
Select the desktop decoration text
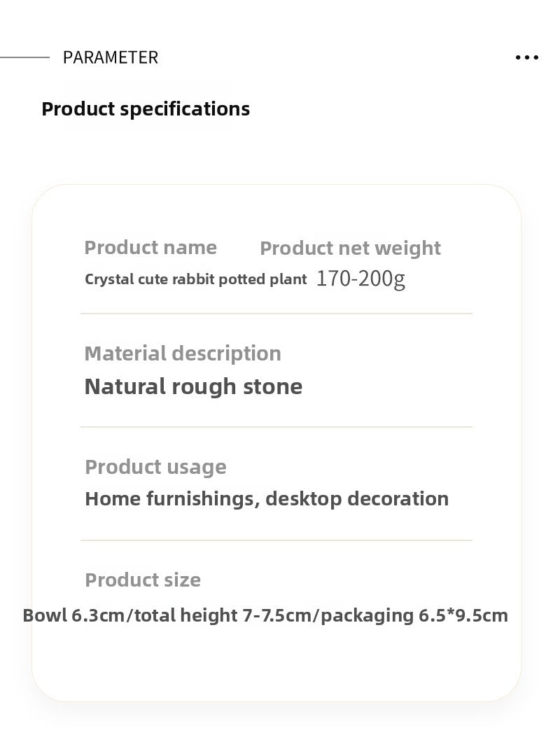pos(357,499)
